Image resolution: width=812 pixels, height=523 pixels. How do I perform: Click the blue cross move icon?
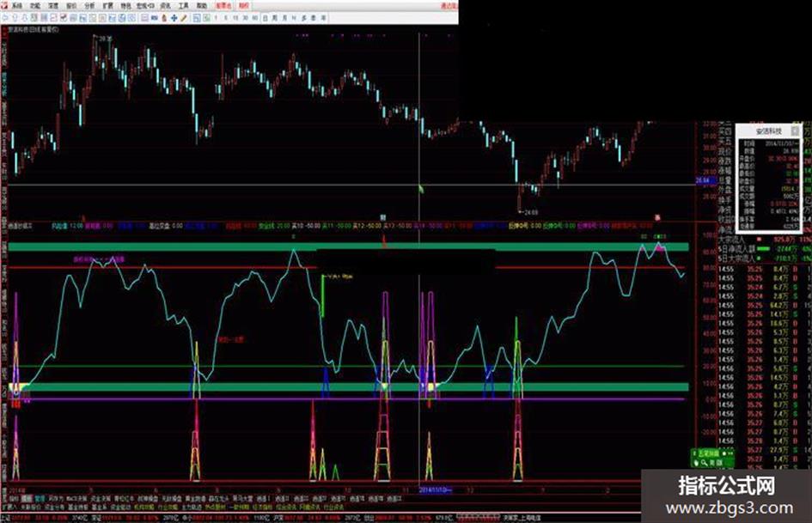(174, 18)
